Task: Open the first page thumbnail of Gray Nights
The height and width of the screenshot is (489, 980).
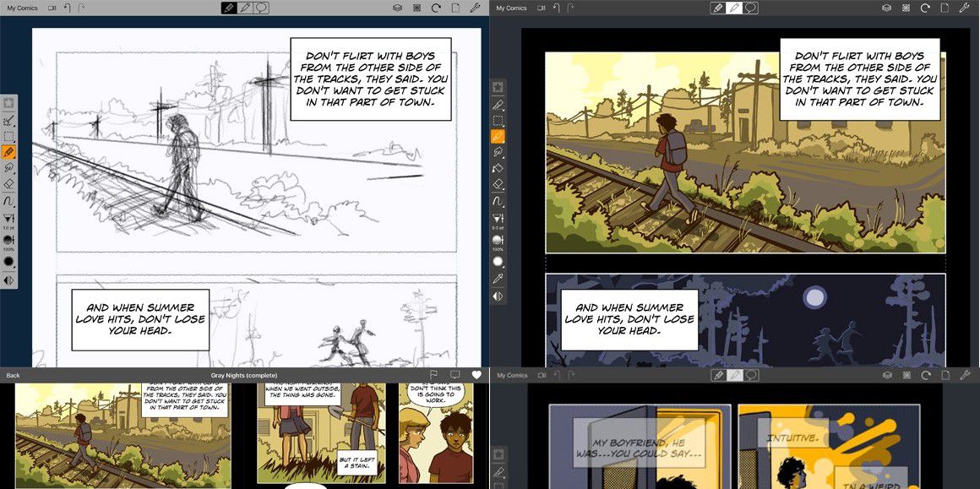Action: click(x=118, y=435)
